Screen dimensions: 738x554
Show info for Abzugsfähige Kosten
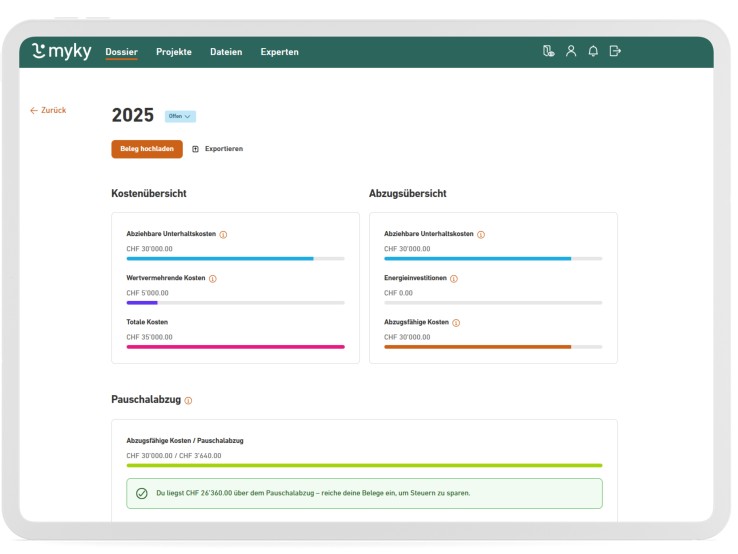click(457, 323)
